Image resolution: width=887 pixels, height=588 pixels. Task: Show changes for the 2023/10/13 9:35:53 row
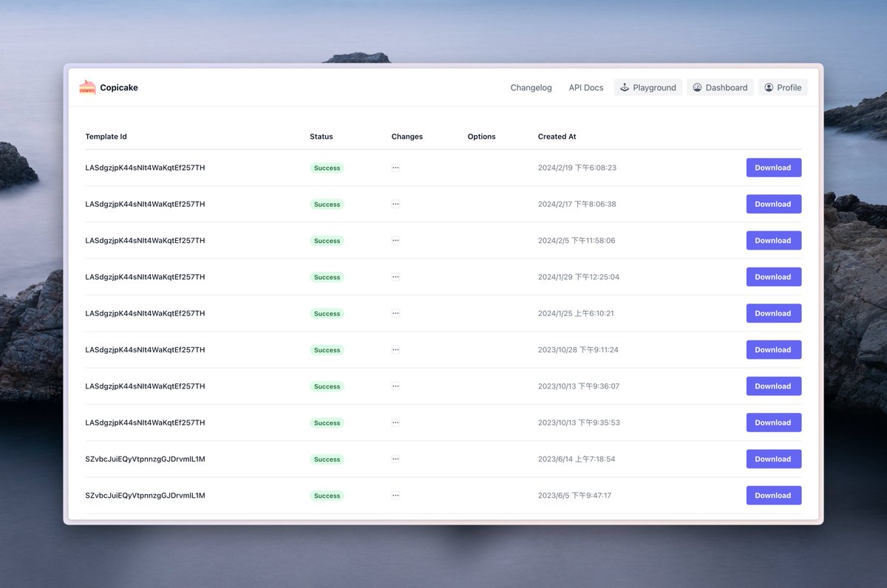tap(395, 423)
